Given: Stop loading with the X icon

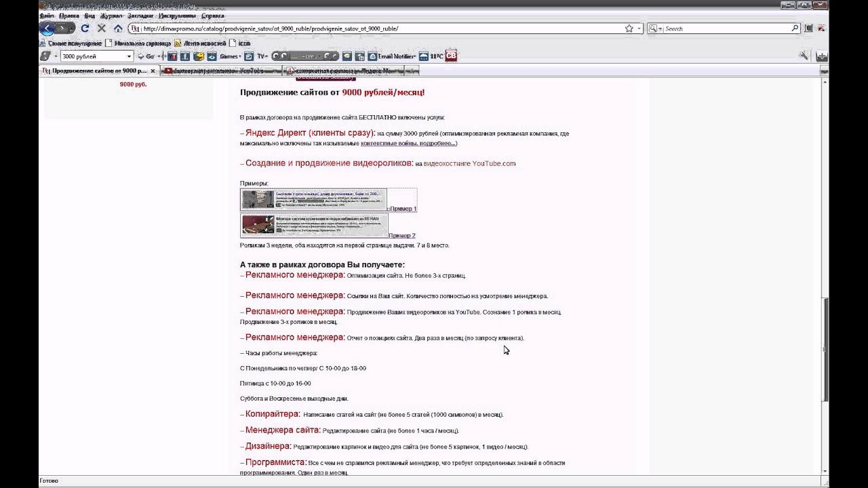Looking at the screenshot, I should (x=102, y=28).
